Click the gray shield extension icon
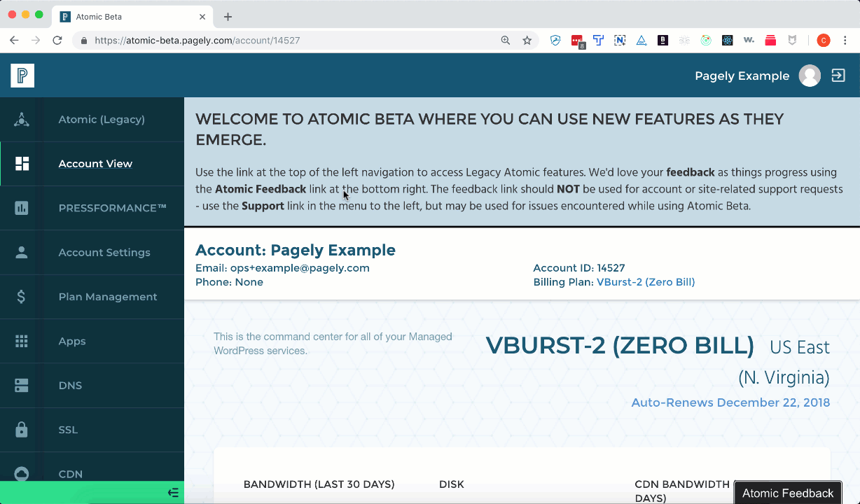The height and width of the screenshot is (504, 860). click(x=792, y=41)
